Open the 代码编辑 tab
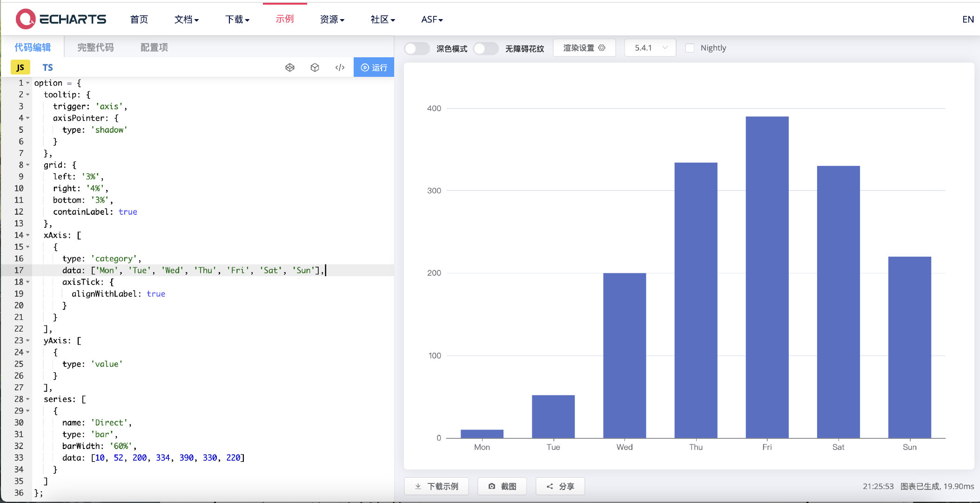The width and height of the screenshot is (980, 503). [x=33, y=48]
